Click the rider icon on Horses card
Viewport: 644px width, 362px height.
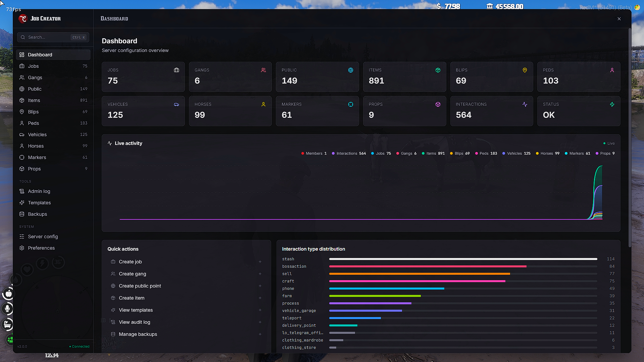point(263,104)
